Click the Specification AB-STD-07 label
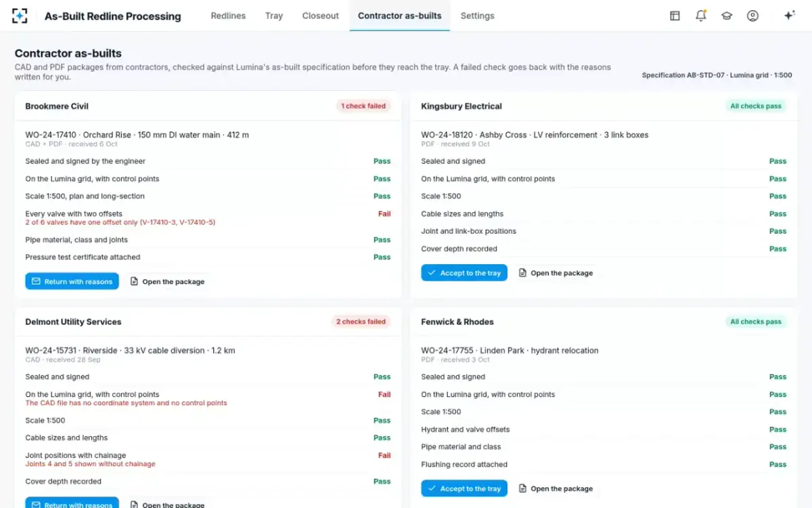Viewport: 812px width, 508px height. (x=717, y=75)
